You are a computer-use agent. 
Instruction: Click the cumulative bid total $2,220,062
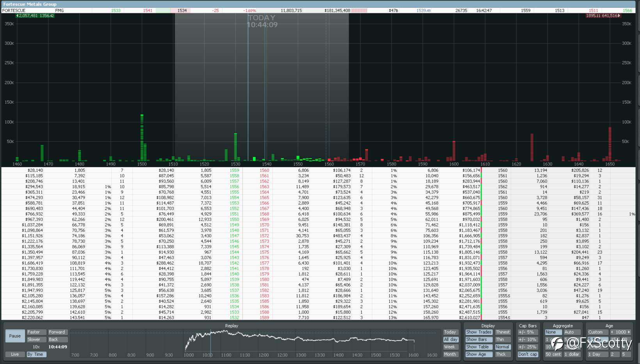tap(32, 318)
